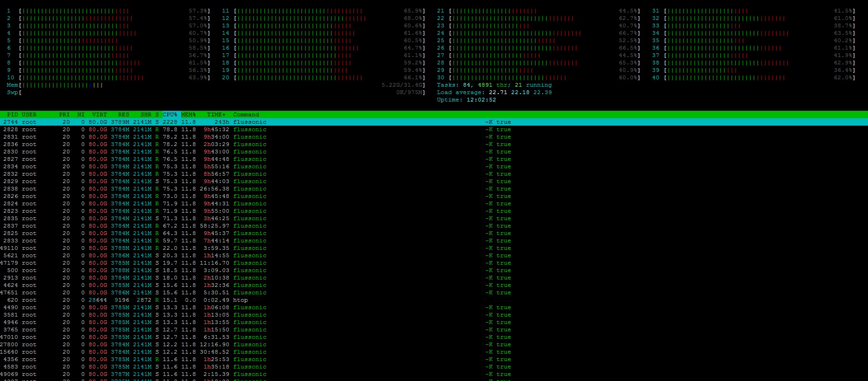The width and height of the screenshot is (868, 381).
Task: Click the Command column header
Action: click(246, 114)
